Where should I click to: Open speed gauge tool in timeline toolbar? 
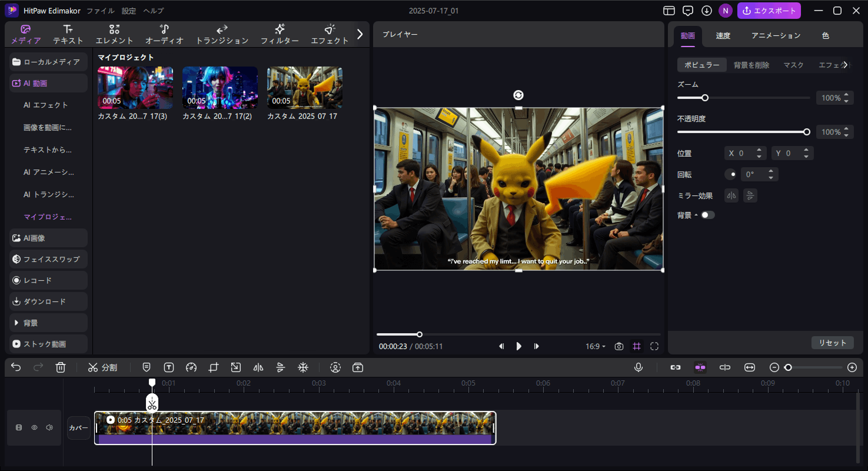pos(191,367)
